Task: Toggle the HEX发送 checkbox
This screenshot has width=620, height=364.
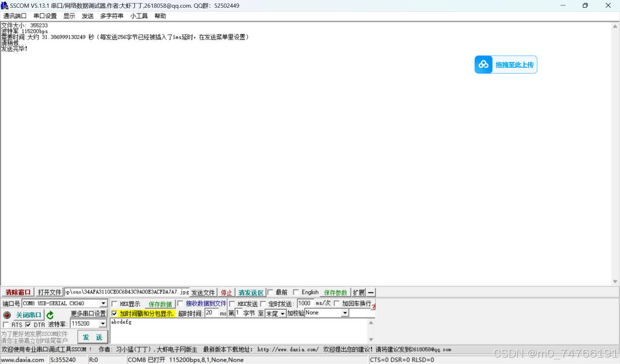Action: tap(232, 304)
